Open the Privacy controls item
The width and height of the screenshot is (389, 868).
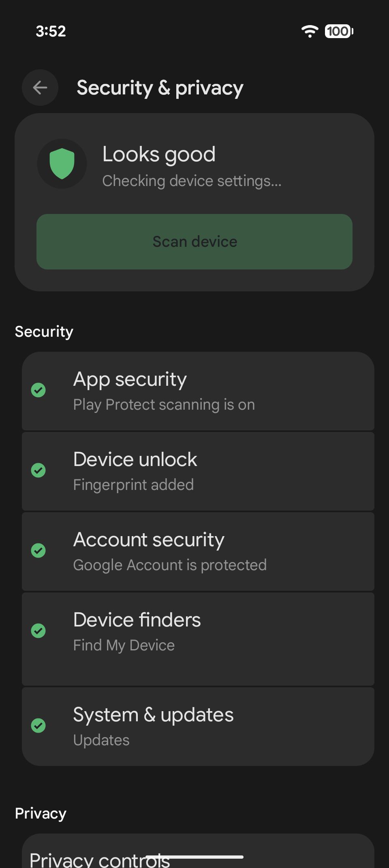point(100,858)
